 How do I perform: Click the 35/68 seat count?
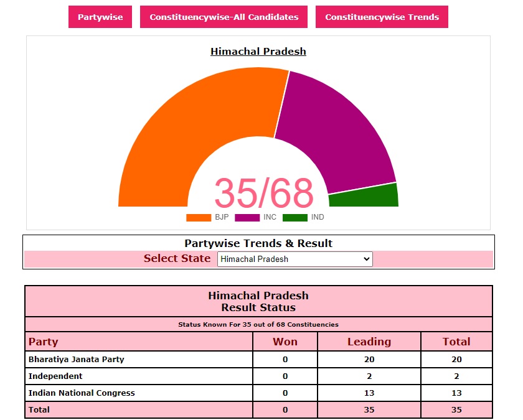[x=263, y=193]
